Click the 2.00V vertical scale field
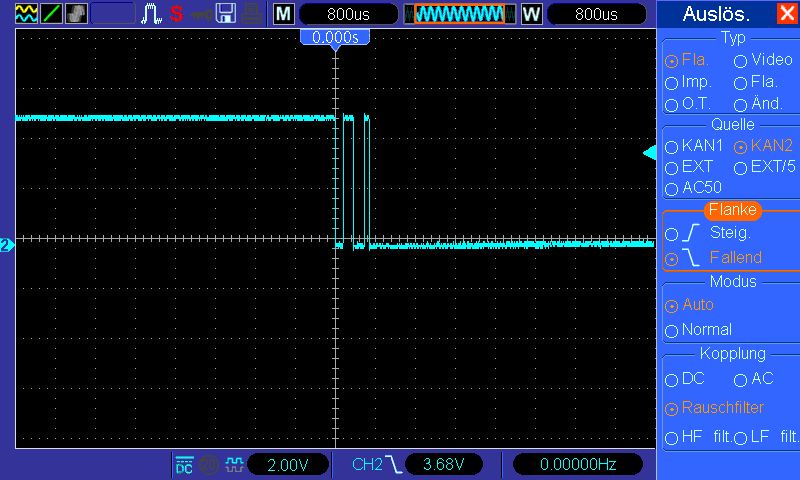 coord(292,465)
